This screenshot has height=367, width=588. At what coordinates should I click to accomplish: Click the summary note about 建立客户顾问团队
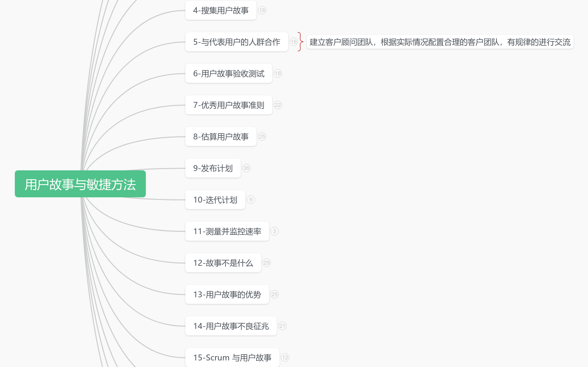(x=440, y=42)
